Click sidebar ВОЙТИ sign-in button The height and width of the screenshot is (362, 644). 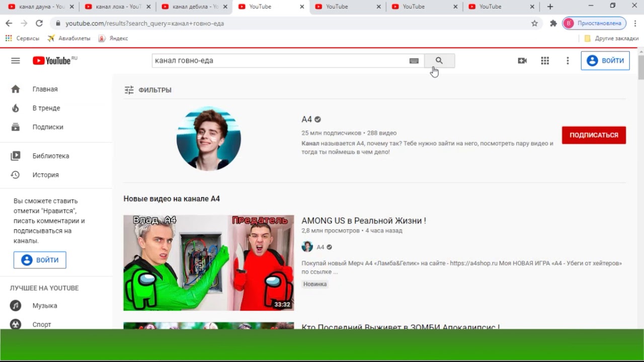40,260
